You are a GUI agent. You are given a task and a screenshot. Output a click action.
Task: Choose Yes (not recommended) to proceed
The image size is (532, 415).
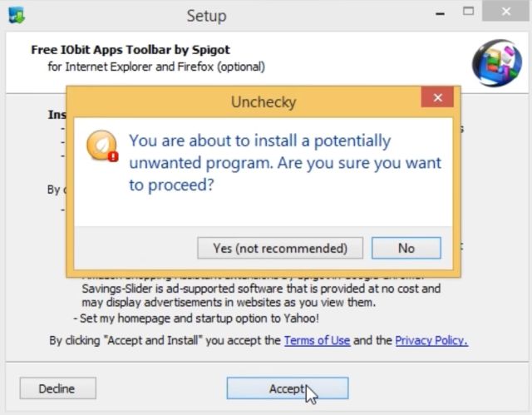(280, 248)
